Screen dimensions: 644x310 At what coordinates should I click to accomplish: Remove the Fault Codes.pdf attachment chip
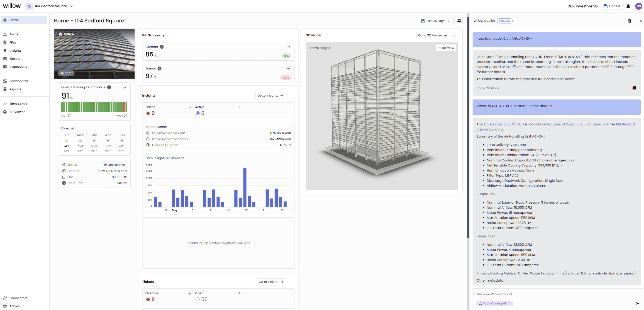click(509, 303)
